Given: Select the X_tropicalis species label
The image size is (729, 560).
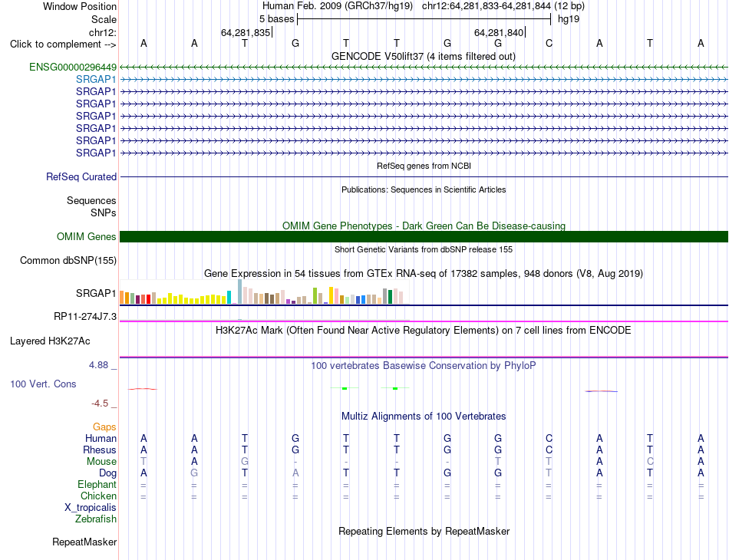Looking at the screenshot, I should (x=91, y=508).
